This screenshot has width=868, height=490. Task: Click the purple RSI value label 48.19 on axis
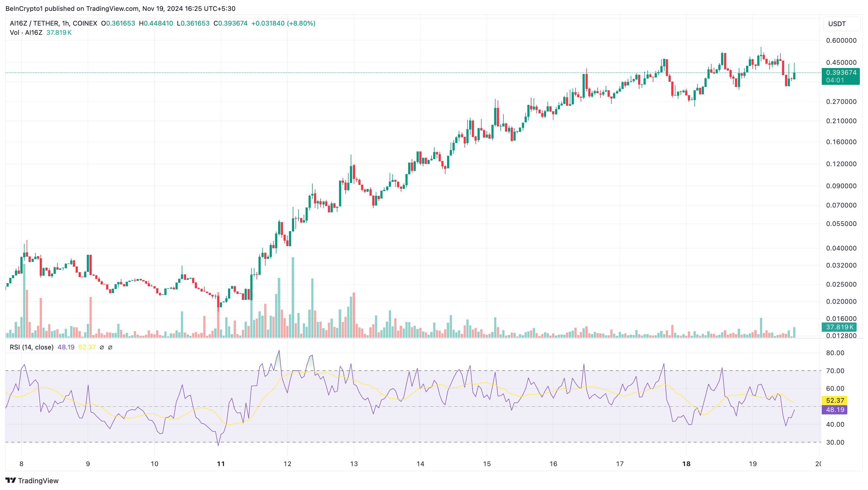835,410
